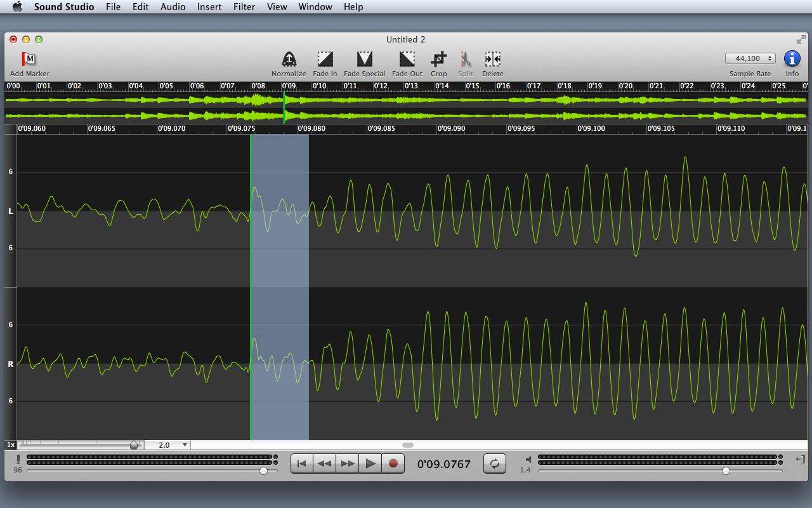Click 0'09.085 on the detail ruler
Screen dimensions: 812x508
(x=382, y=128)
